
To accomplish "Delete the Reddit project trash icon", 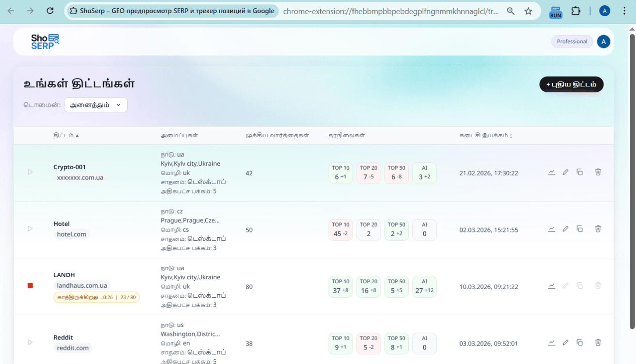I will click(x=598, y=342).
